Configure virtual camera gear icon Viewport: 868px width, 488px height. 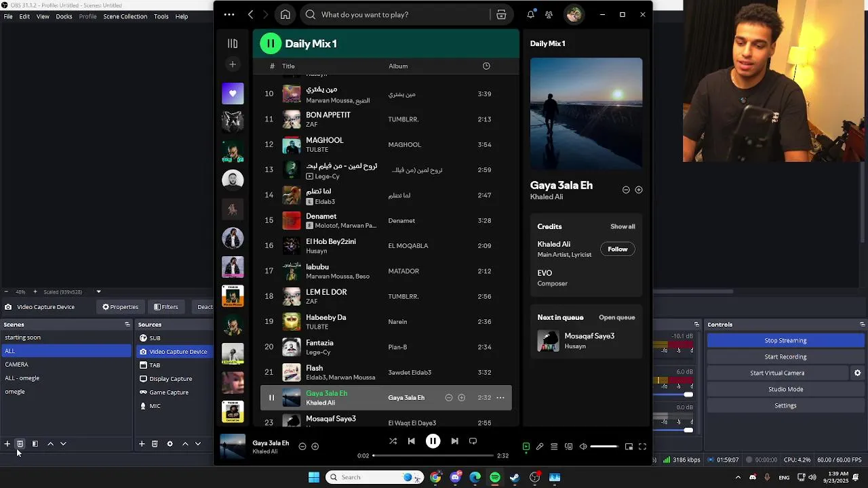[x=857, y=373]
